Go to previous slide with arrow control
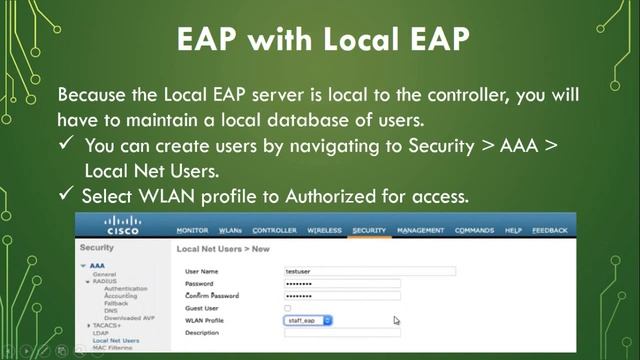The width and height of the screenshot is (640, 360). (x=8, y=351)
